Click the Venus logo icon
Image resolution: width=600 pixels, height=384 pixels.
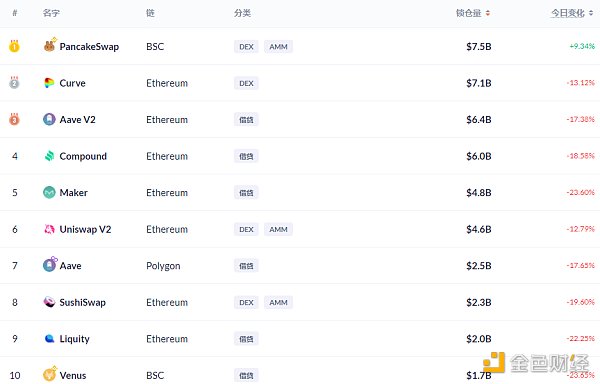coord(49,374)
